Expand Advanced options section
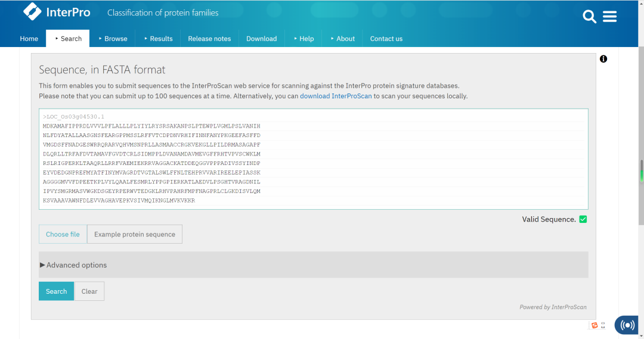Viewport: 644px width, 339px height. pos(314,265)
